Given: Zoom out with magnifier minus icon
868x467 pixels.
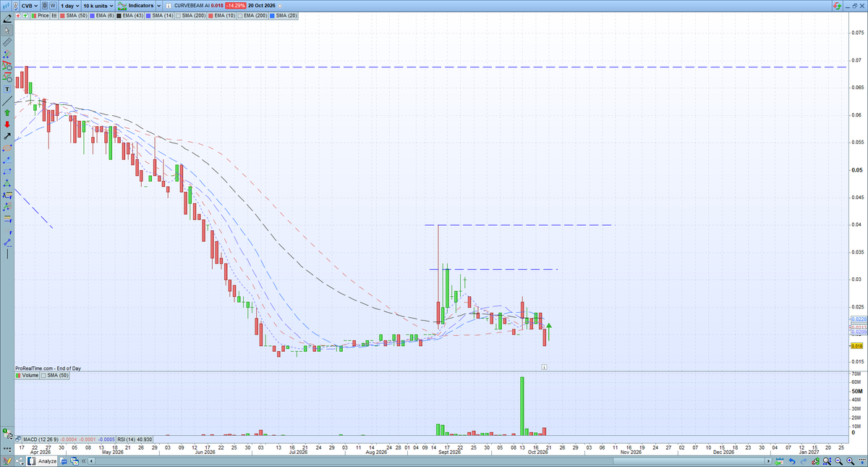Looking at the screenshot, I should [x=838, y=461].
